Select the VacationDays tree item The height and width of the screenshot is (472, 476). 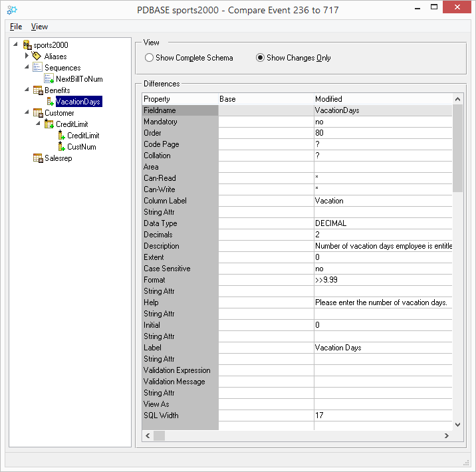78,102
